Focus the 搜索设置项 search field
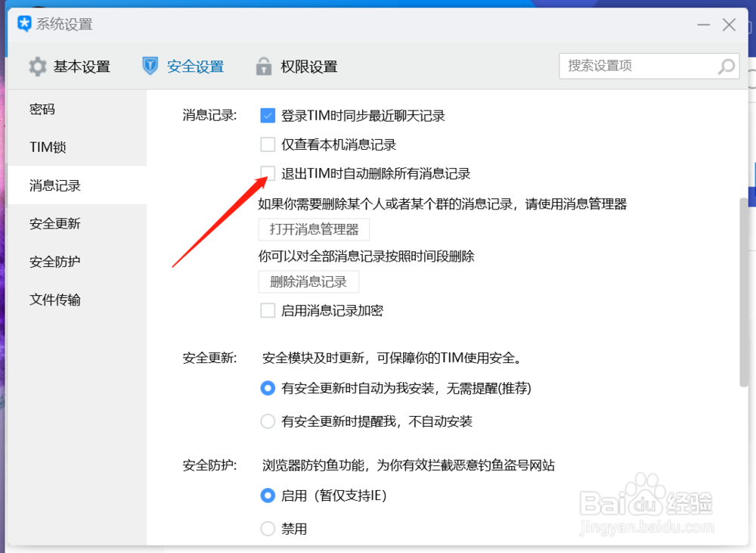The image size is (756, 553). [649, 66]
